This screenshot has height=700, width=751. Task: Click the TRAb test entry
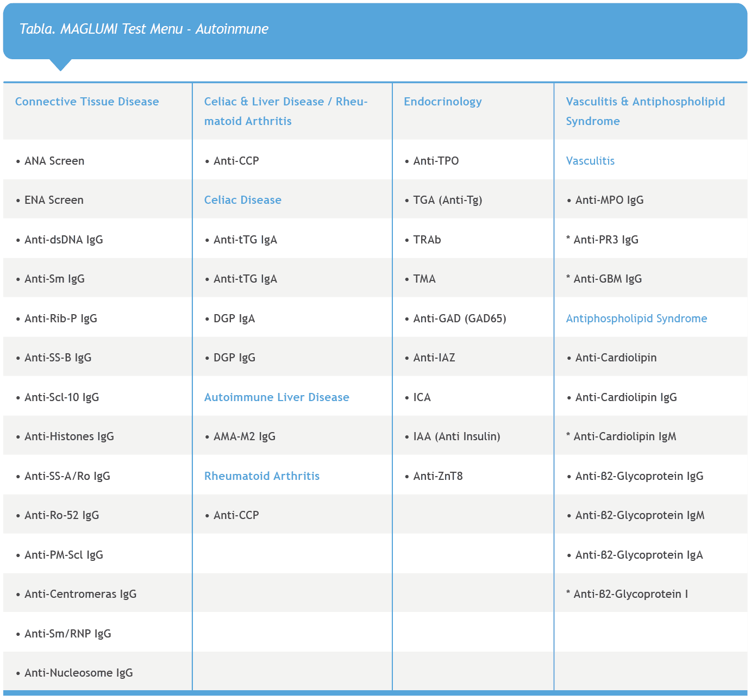click(423, 240)
